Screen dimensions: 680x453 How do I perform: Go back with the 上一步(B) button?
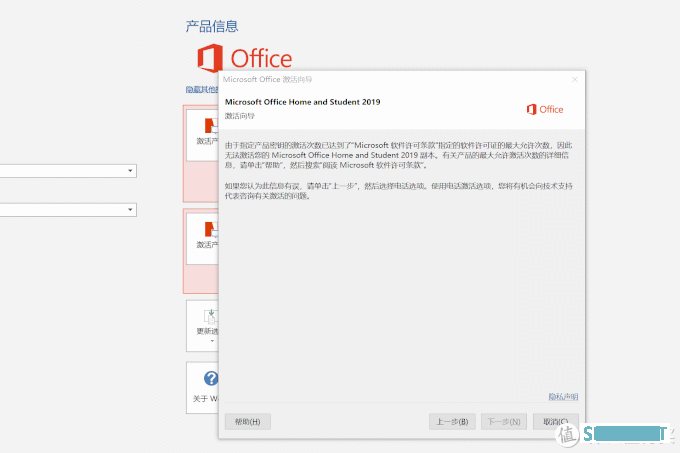point(452,421)
